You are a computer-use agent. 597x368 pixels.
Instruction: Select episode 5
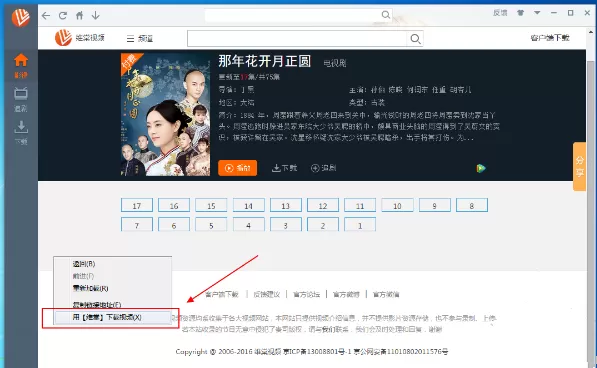point(211,225)
